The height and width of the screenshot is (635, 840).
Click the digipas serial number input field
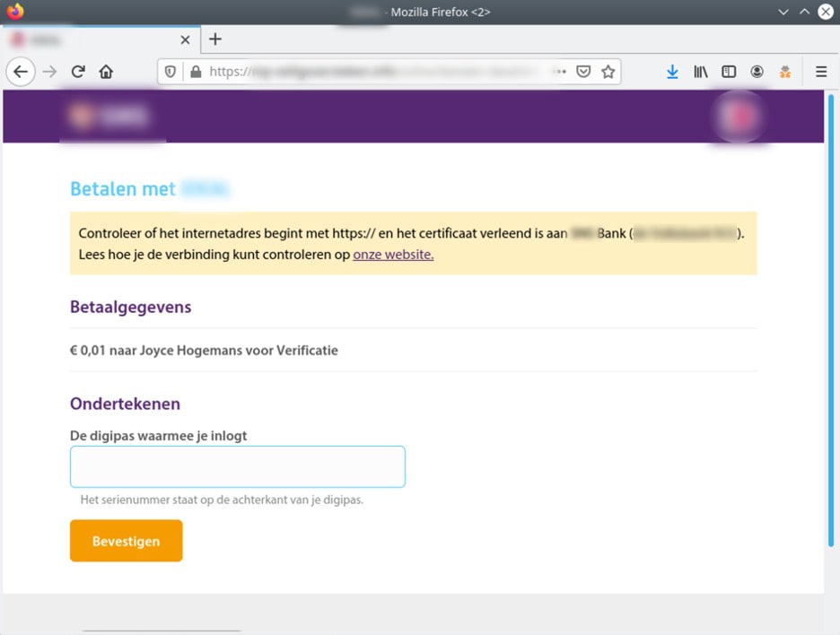[x=237, y=466]
